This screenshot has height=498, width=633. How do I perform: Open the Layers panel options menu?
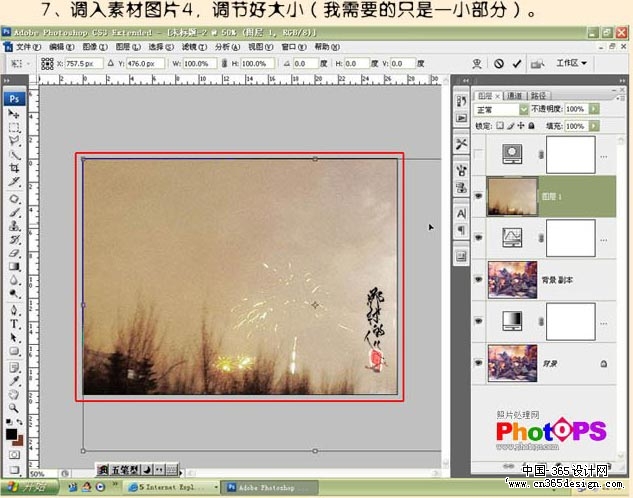click(x=620, y=98)
